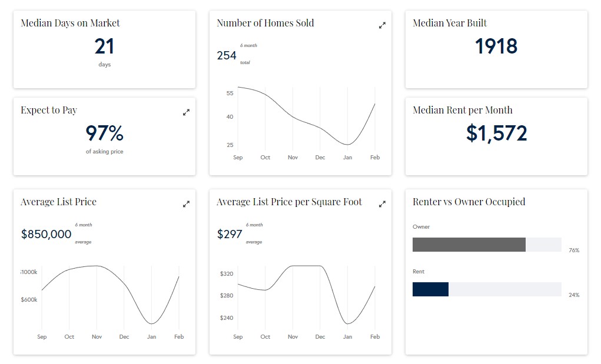Viewport: 601px width, 364px height.
Task: Click the $1,572 median rent figure
Action: 496,133
